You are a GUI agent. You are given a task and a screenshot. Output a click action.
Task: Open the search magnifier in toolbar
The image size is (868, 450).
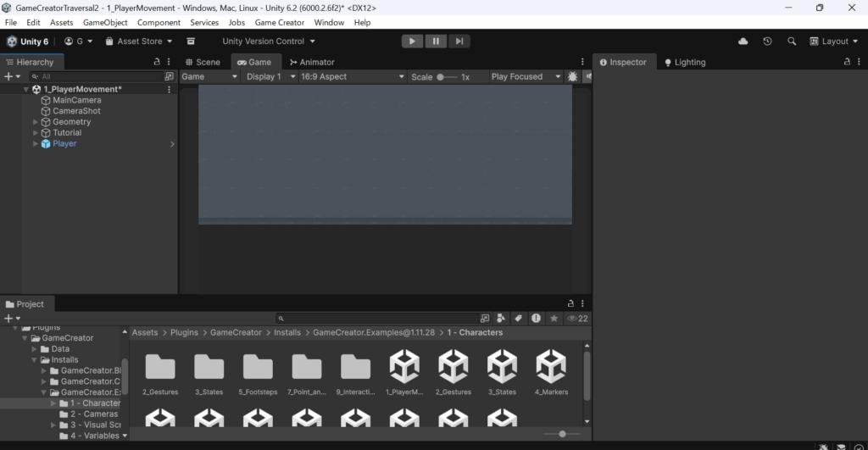pyautogui.click(x=792, y=41)
